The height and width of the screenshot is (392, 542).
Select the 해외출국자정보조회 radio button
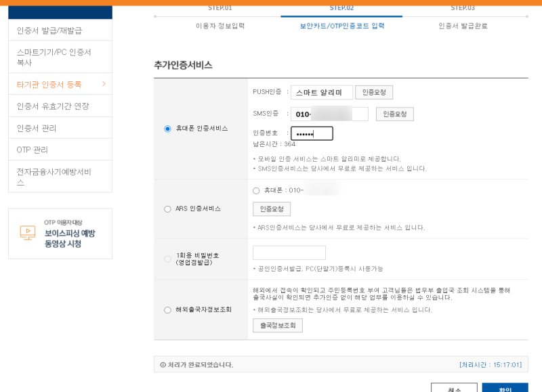click(167, 310)
